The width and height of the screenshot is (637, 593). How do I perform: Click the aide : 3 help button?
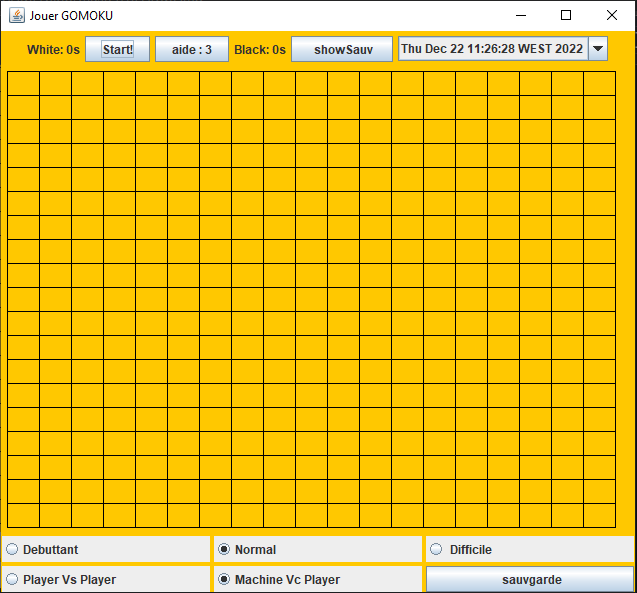coord(192,49)
